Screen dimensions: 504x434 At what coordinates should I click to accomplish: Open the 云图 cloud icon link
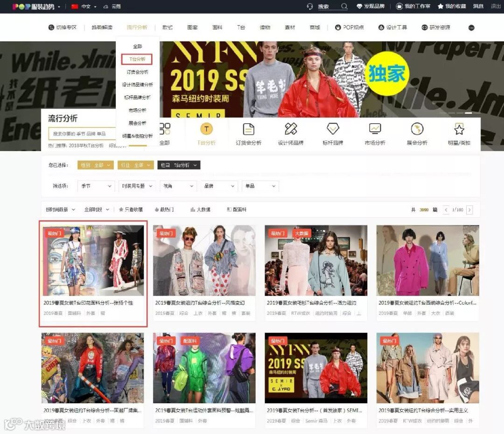click(112, 7)
